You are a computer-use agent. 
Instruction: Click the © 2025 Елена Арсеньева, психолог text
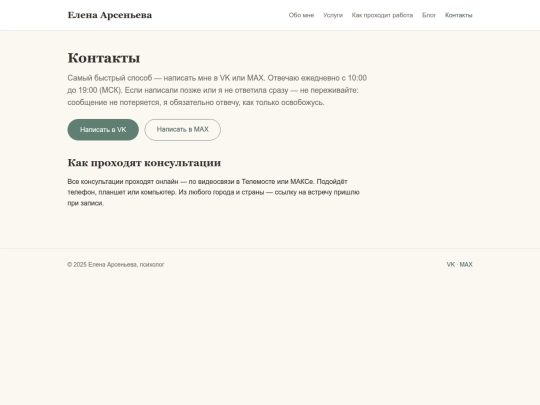point(116,264)
